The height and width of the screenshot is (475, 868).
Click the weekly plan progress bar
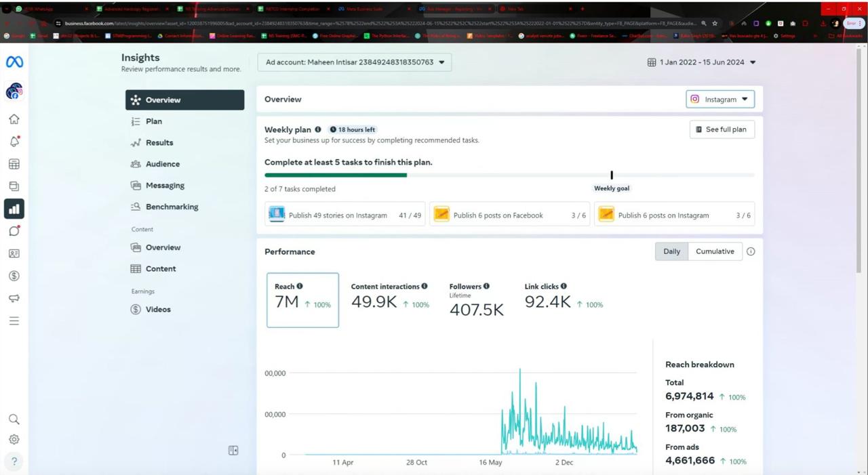pos(509,175)
